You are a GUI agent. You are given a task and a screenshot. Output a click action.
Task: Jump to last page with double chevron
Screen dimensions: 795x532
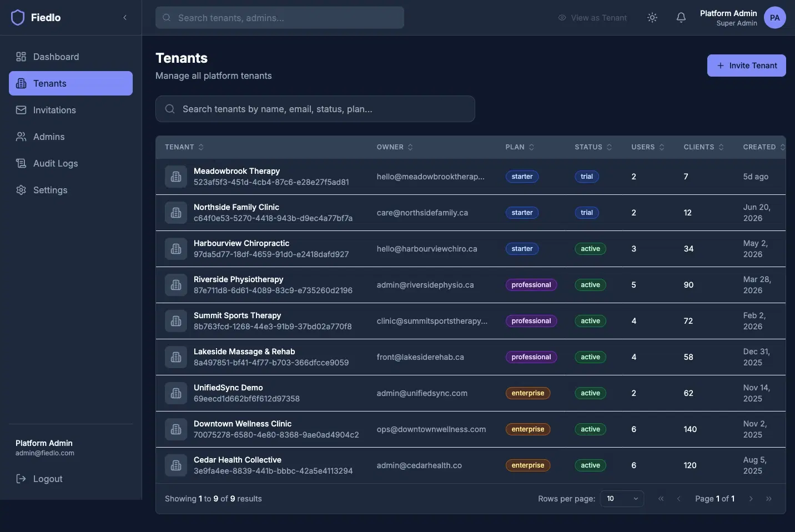point(768,499)
